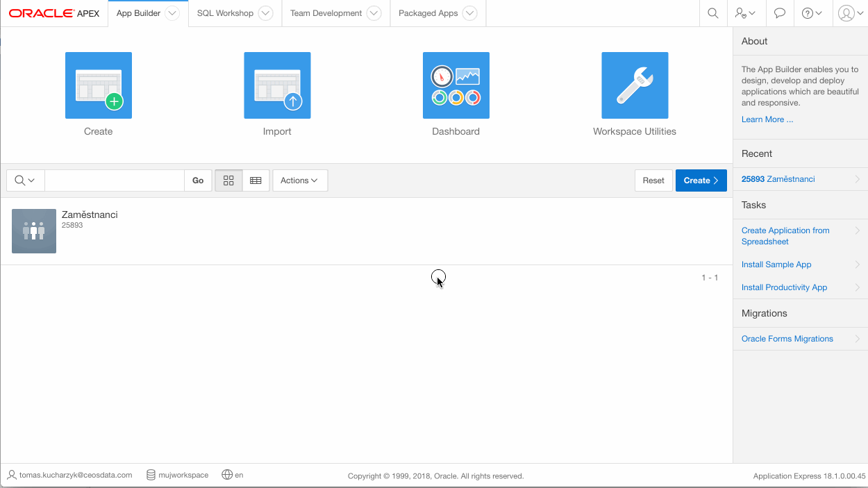Click the search magnifier icon in header
The height and width of the screenshot is (488, 868).
coord(712,13)
